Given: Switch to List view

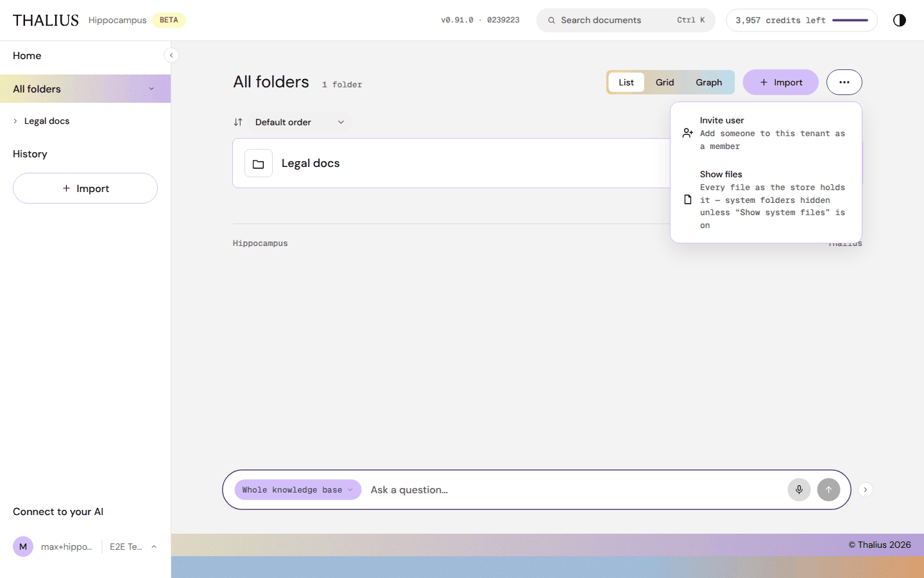Looking at the screenshot, I should [x=626, y=82].
